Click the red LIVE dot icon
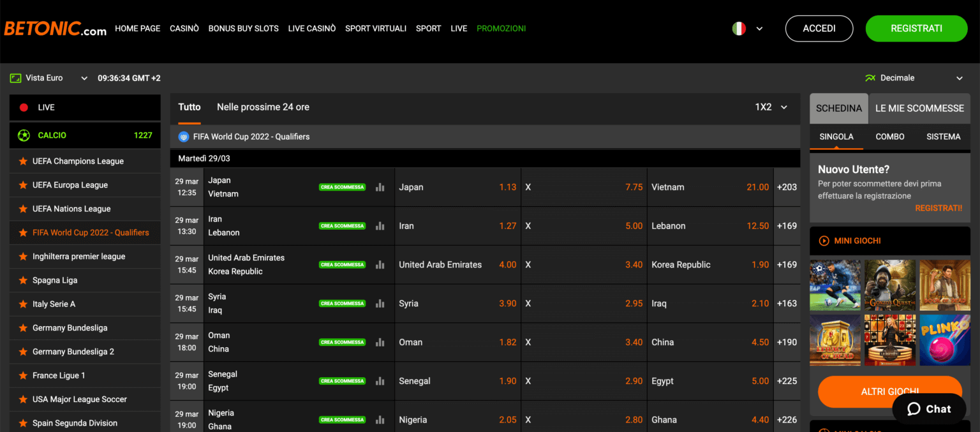 pyautogui.click(x=24, y=108)
